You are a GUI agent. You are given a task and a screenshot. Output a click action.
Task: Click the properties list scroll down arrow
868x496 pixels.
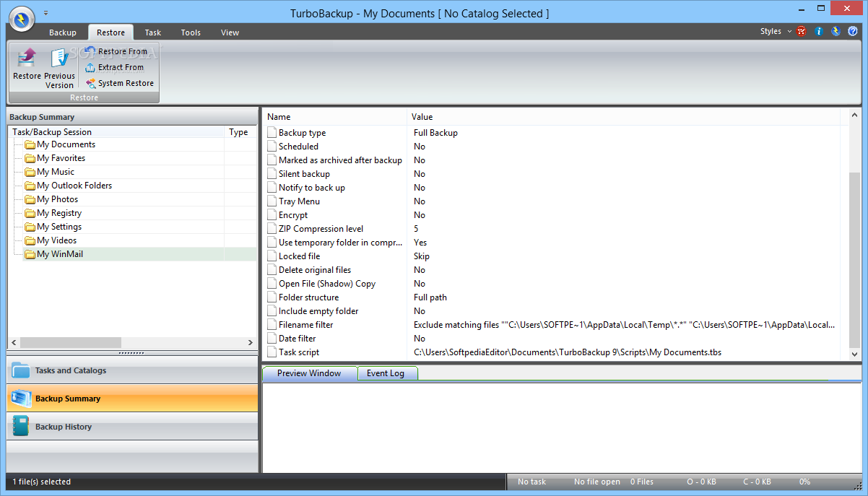(x=855, y=354)
